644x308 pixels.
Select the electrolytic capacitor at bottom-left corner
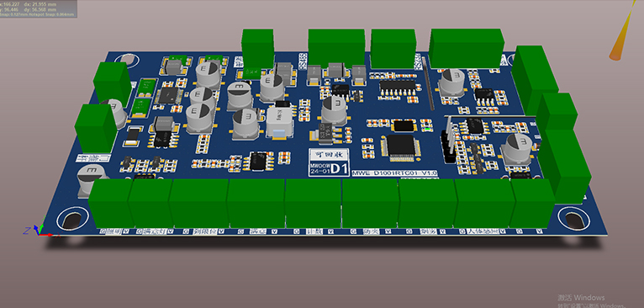coord(90,180)
